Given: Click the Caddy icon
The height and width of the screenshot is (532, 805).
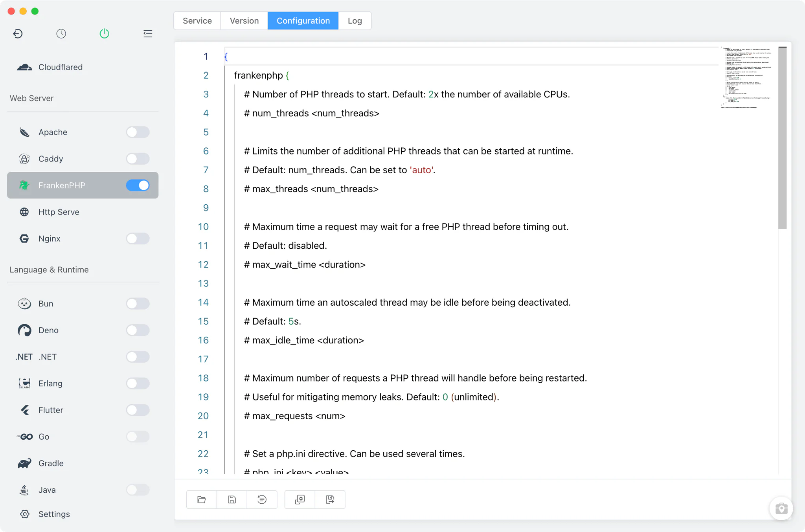Looking at the screenshot, I should click(24, 159).
